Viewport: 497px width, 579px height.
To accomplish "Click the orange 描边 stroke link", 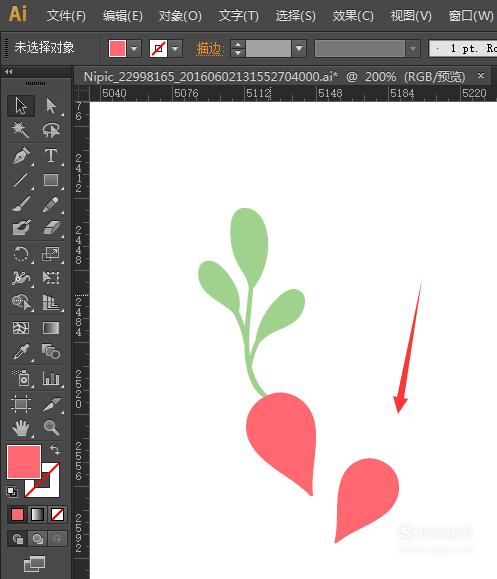I will pos(210,49).
